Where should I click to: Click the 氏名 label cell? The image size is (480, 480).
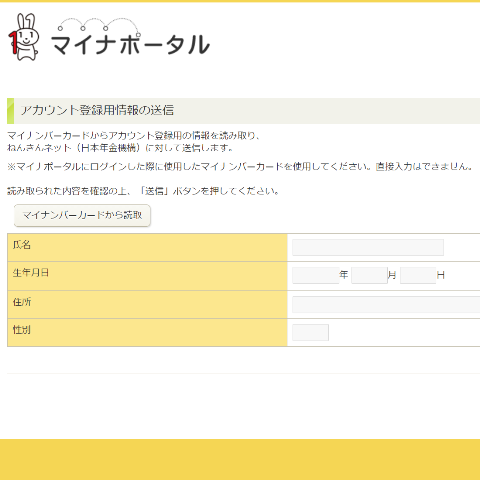tap(147, 248)
